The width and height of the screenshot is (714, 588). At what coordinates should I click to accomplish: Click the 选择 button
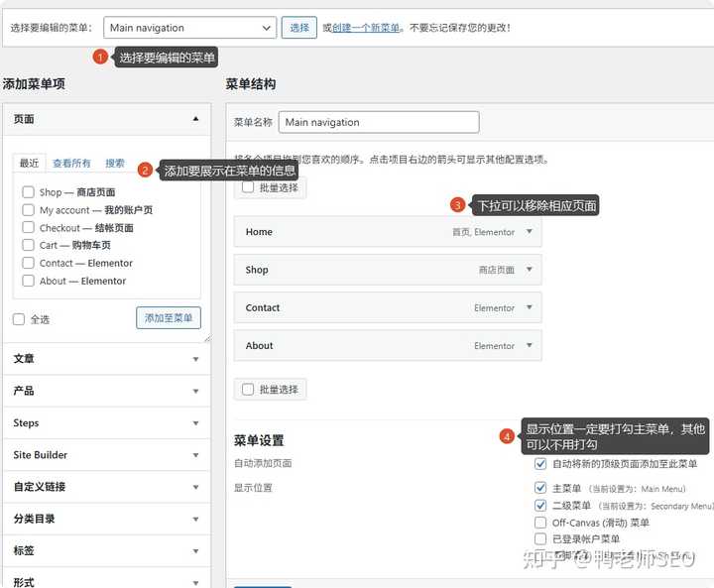tap(298, 28)
